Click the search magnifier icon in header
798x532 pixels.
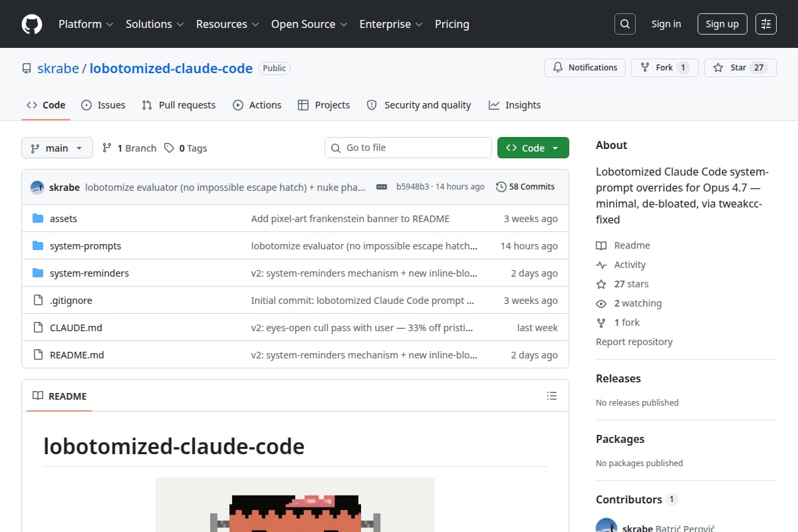(624, 24)
